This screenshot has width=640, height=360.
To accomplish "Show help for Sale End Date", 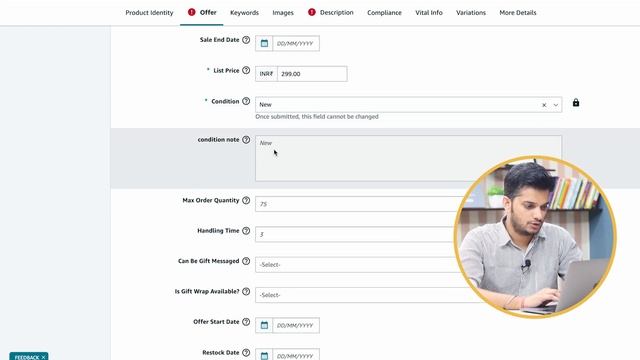I will 246,40.
